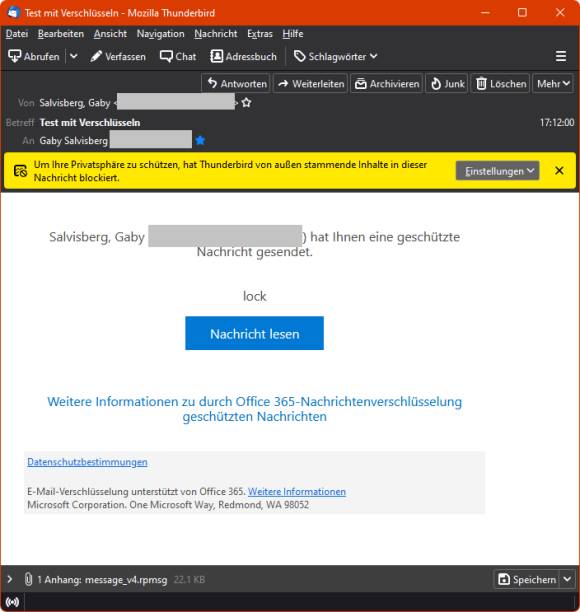Open the Abrufen dropdown arrow
This screenshot has width=580, height=612.
73,57
